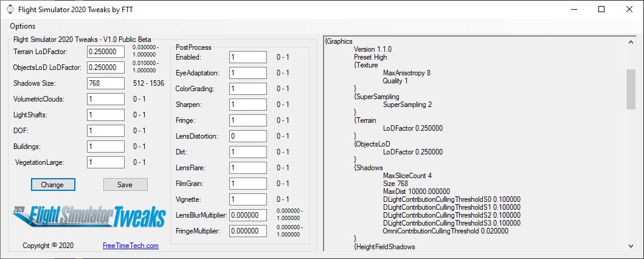Image resolution: width=644 pixels, height=259 pixels.
Task: Click the config scrollbar up arrow
Action: pyautogui.click(x=631, y=41)
